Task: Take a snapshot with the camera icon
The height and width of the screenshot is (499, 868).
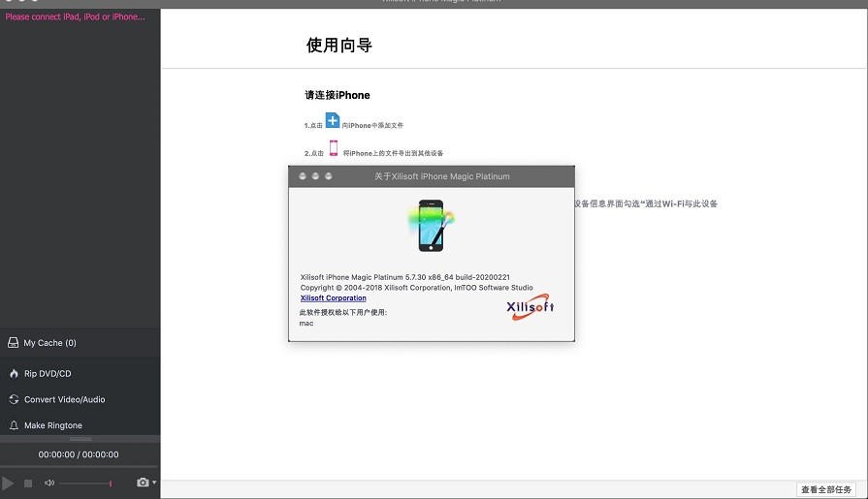Action: [143, 483]
